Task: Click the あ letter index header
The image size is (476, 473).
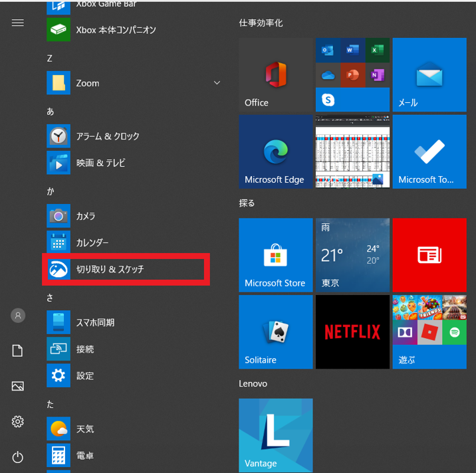Action: pos(50,112)
